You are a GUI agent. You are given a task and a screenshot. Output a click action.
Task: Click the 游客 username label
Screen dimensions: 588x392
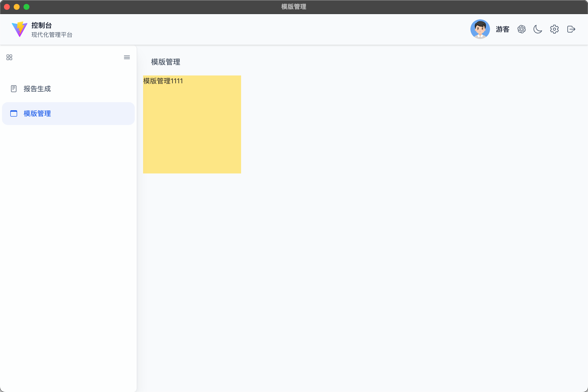(x=502, y=29)
